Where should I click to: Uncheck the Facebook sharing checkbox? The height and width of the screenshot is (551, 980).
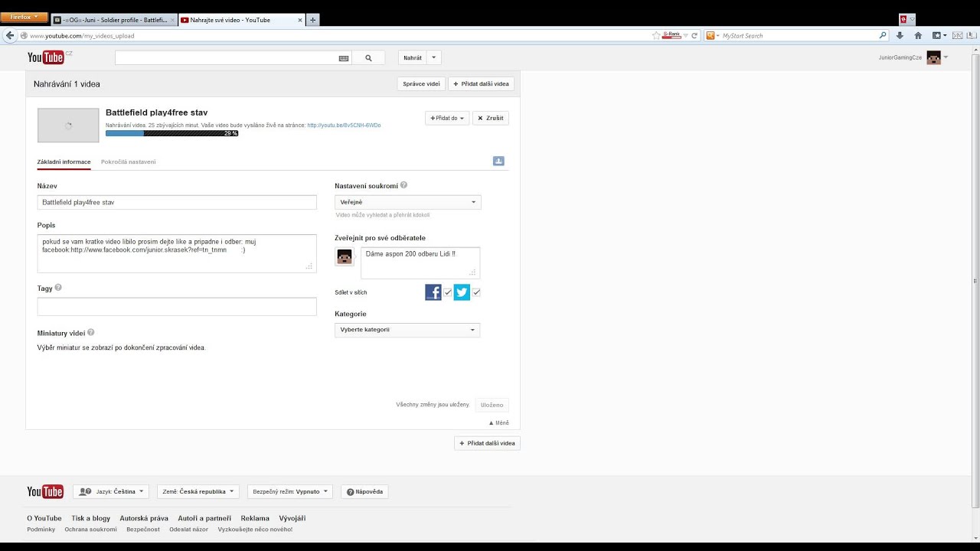point(448,292)
